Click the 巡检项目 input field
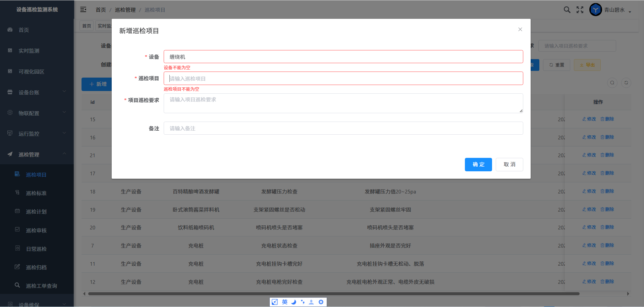This screenshot has width=644, height=307. point(343,79)
